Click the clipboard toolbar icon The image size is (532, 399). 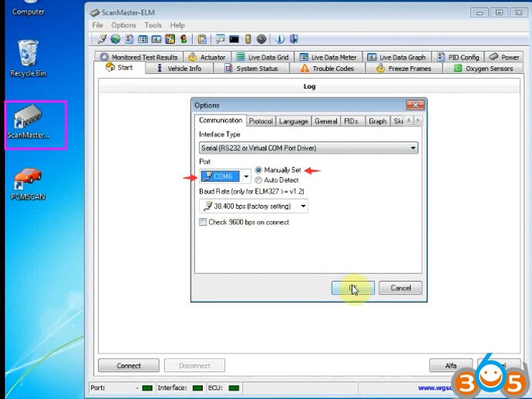point(202,39)
